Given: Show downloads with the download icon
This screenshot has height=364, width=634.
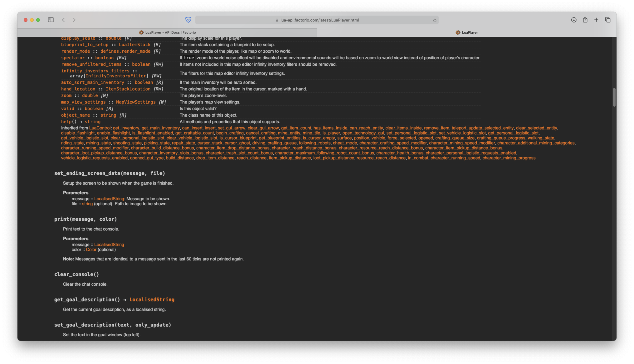Looking at the screenshot, I should point(574,20).
